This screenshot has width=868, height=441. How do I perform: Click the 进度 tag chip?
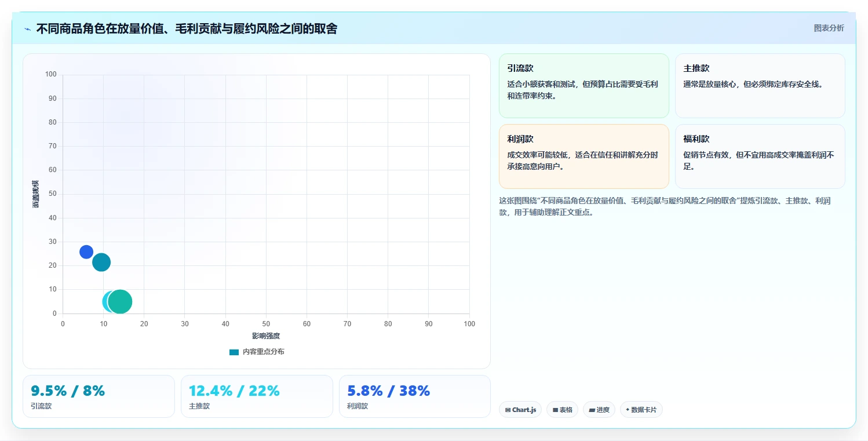[x=599, y=410]
